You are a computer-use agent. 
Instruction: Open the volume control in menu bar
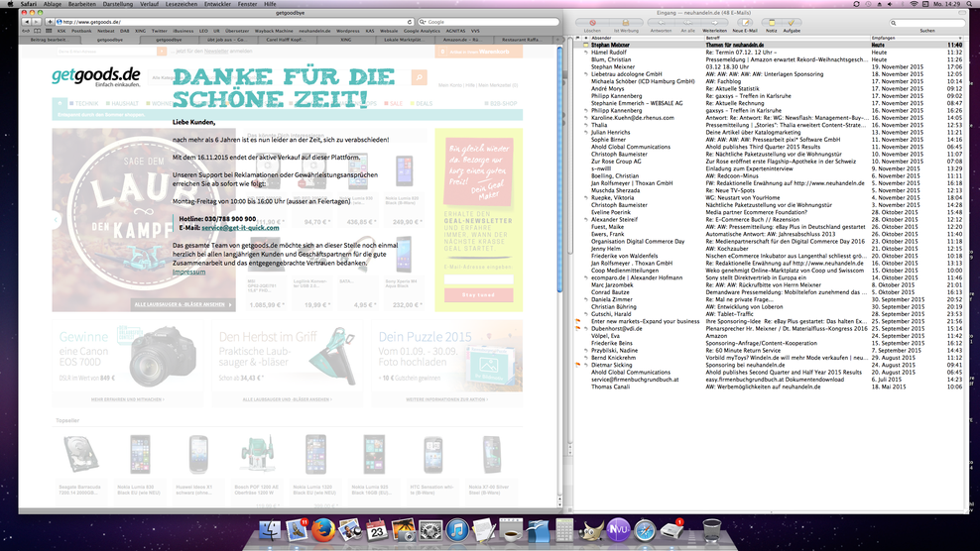[x=890, y=4]
